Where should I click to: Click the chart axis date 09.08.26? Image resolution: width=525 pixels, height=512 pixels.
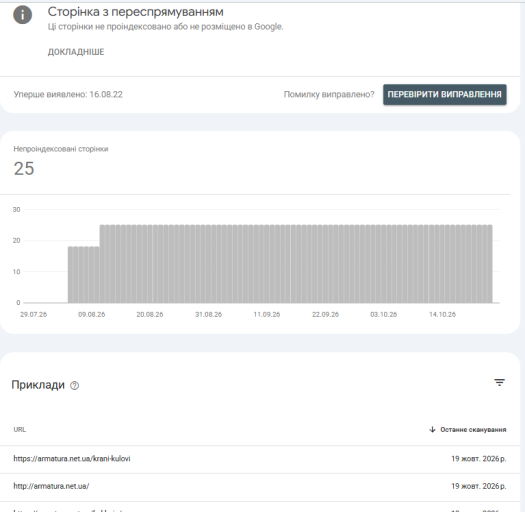point(91,314)
